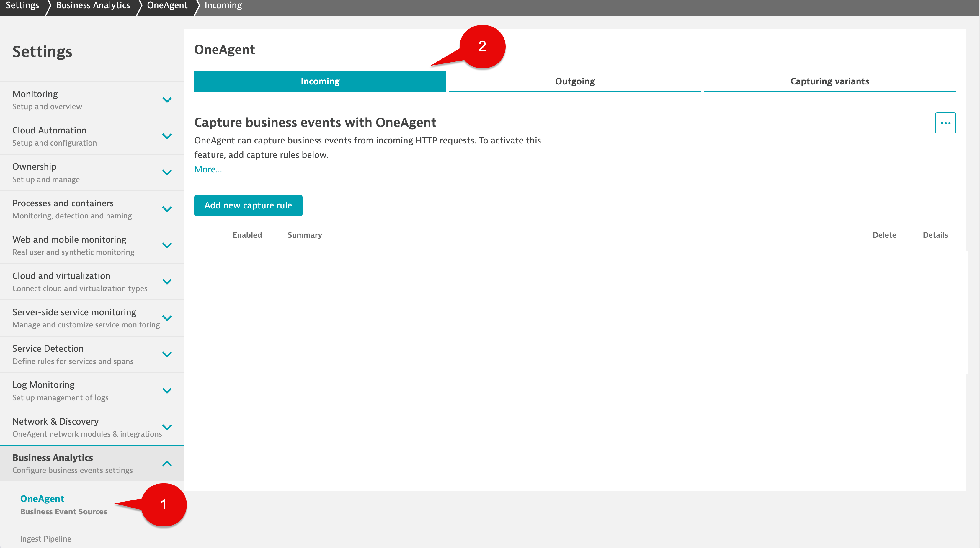This screenshot has height=548, width=980.
Task: Select the Incoming breadcrumb item
Action: (223, 5)
